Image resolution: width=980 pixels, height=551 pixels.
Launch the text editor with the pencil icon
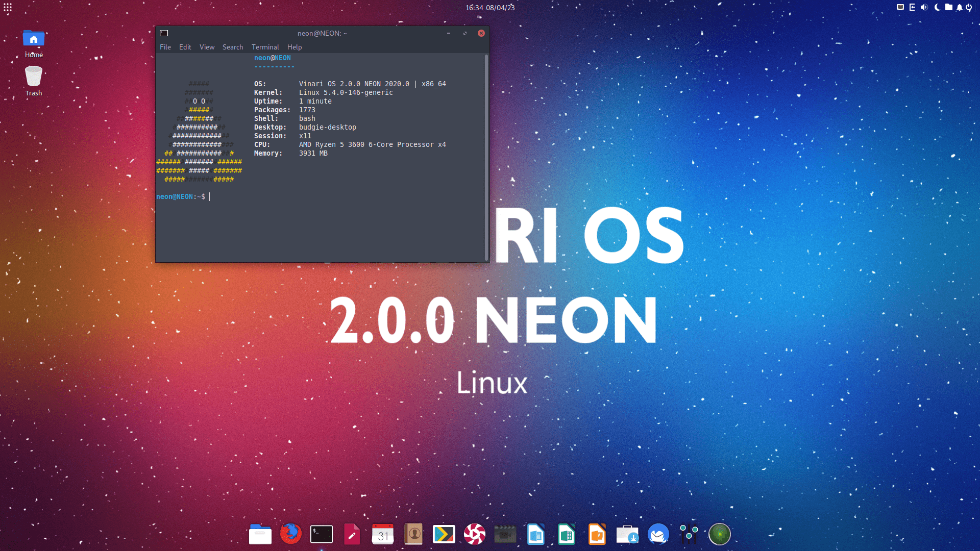pos(352,534)
